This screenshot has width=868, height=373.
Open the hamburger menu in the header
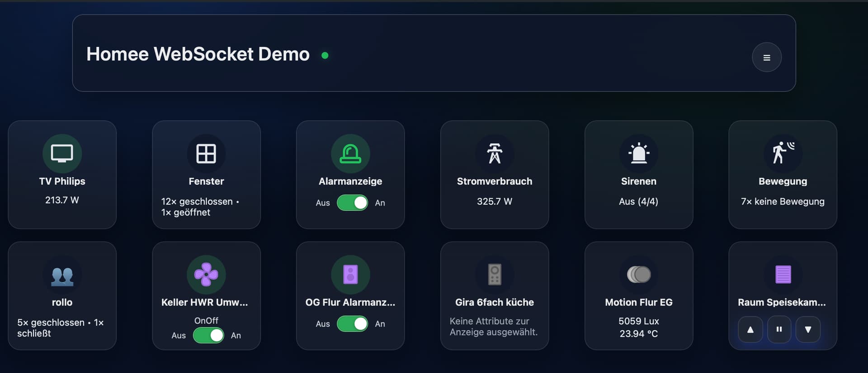[766, 57]
